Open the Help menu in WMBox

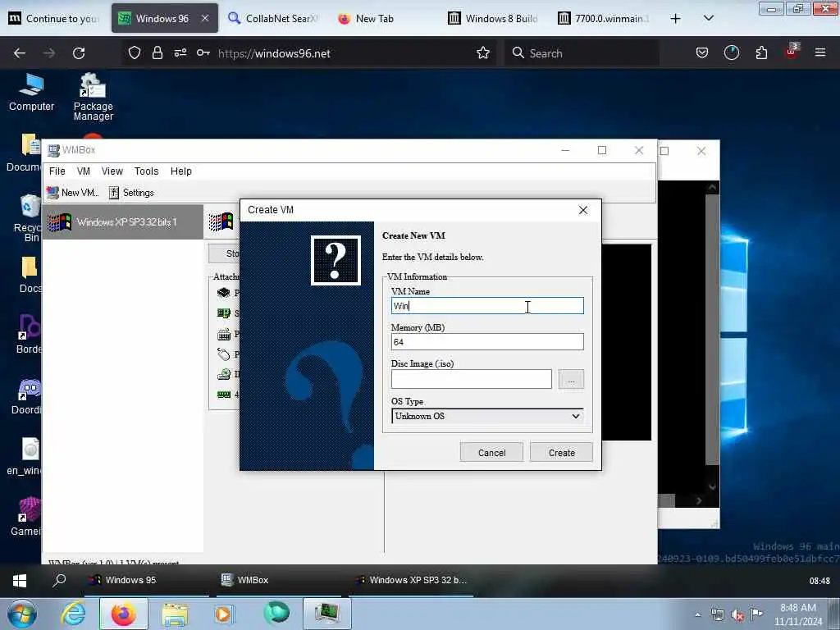181,171
